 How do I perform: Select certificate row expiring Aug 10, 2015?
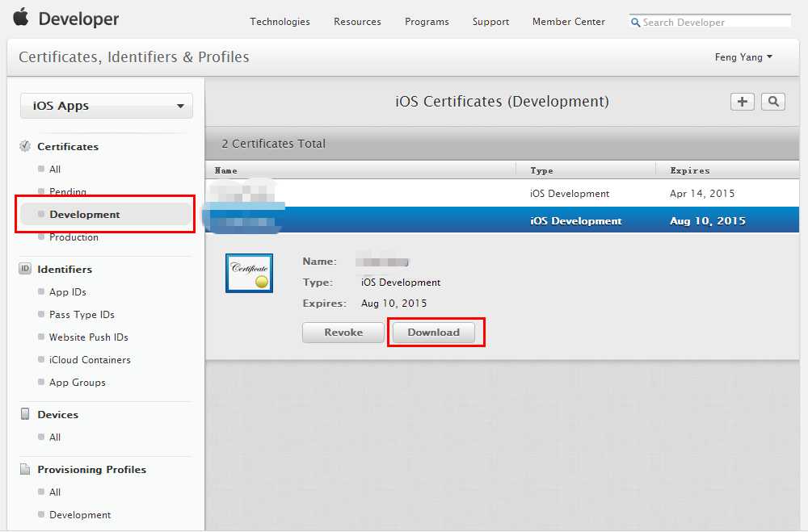[x=502, y=220]
